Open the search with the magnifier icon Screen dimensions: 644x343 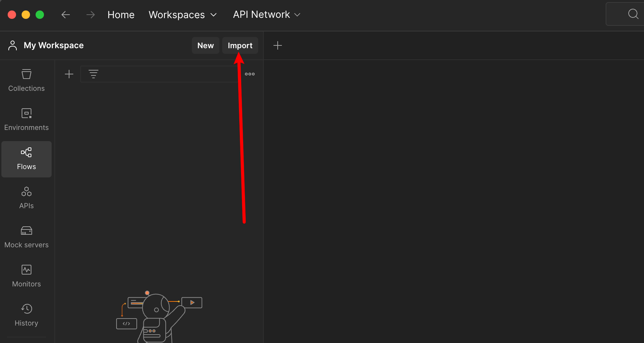click(x=633, y=14)
